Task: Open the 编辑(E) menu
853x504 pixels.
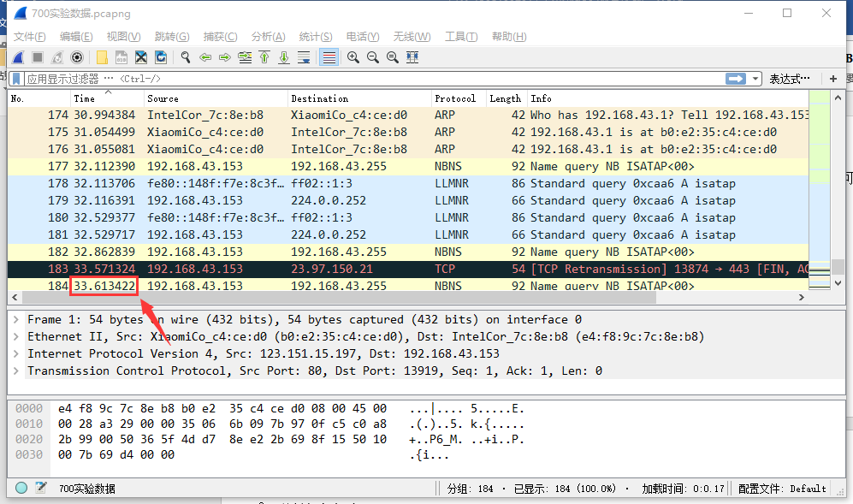Action: click(76, 37)
